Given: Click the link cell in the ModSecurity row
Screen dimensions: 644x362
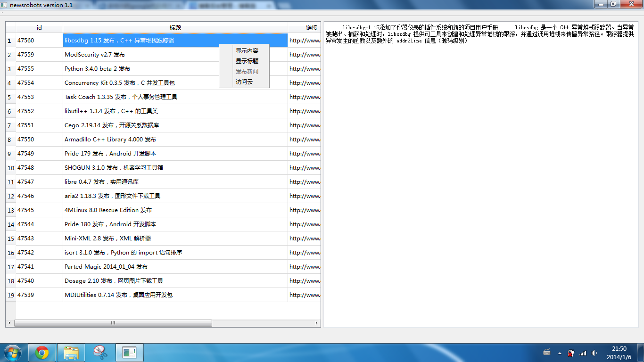Looking at the screenshot, I should click(305, 55).
